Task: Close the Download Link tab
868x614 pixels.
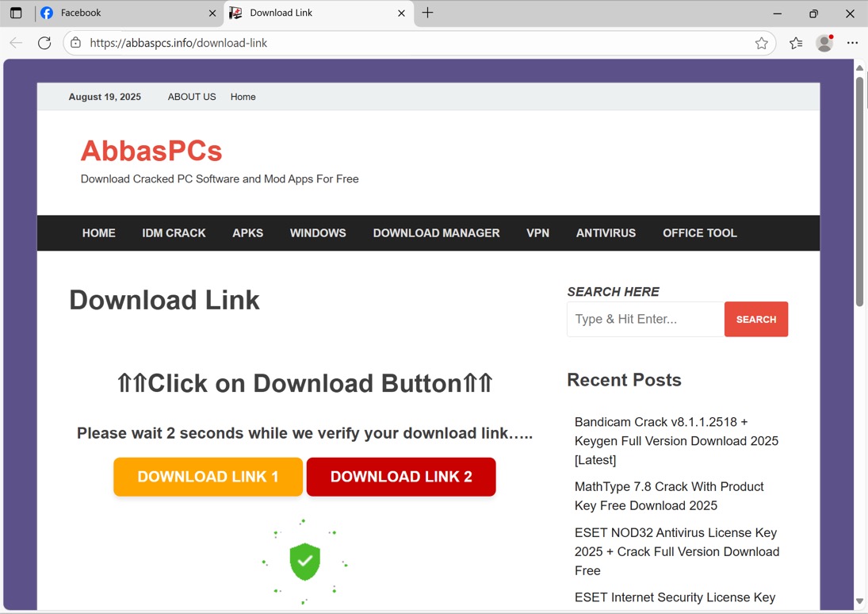Action: (x=401, y=13)
